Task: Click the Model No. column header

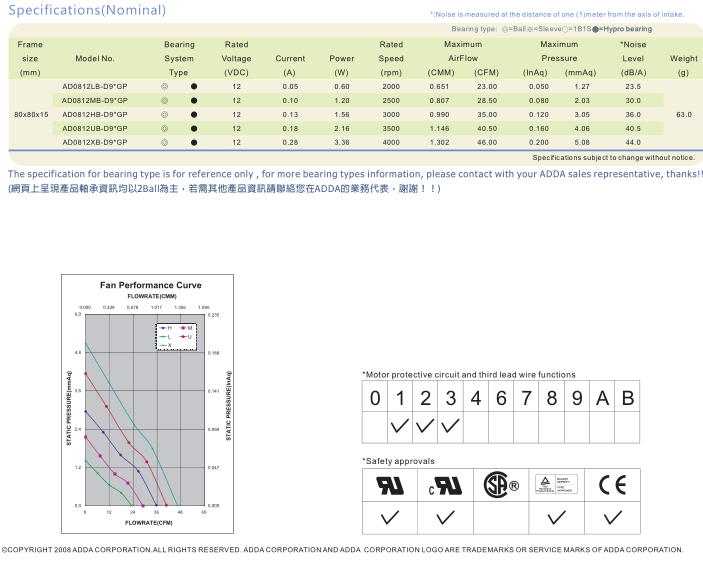Action: (95, 58)
